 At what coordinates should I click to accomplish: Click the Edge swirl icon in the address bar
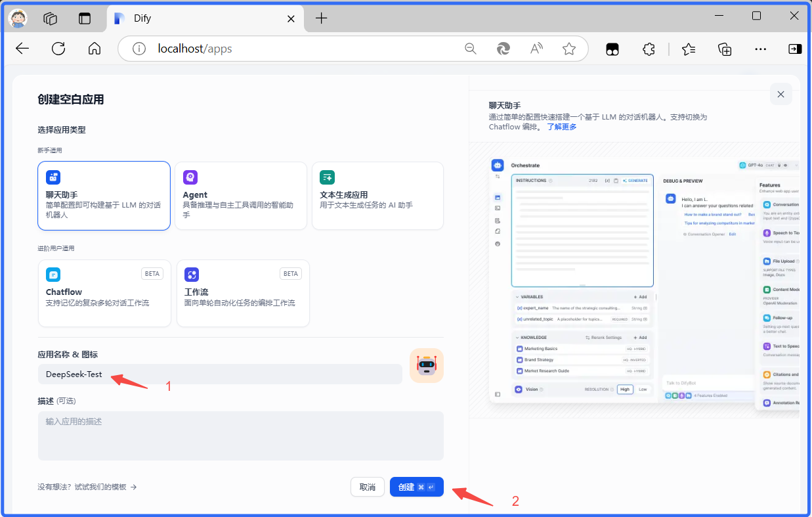tap(503, 49)
